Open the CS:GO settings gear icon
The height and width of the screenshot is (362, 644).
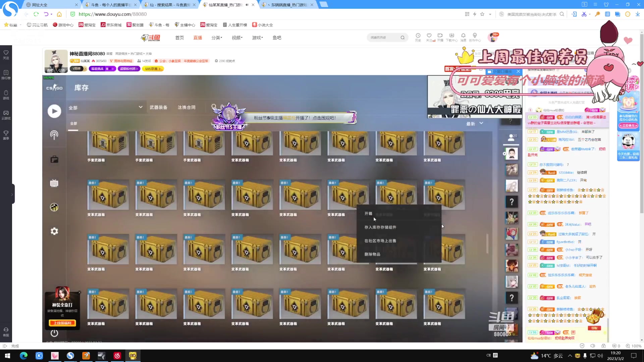[x=54, y=231]
